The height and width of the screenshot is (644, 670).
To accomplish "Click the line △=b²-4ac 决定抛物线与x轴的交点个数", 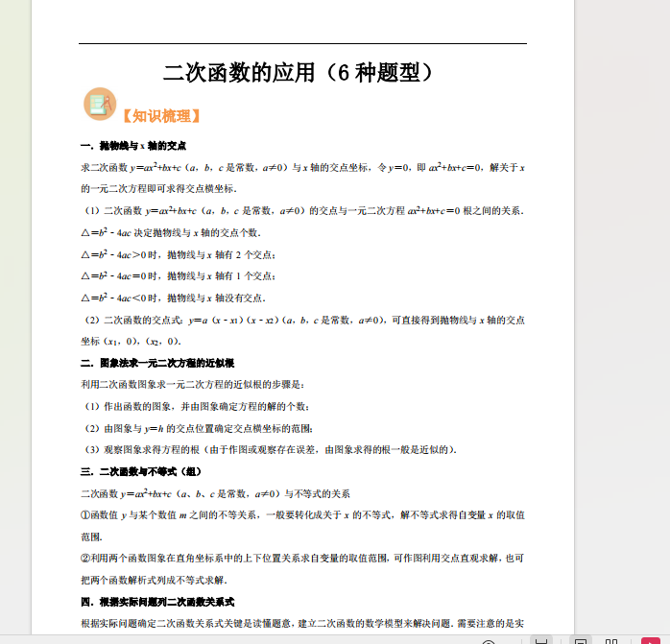I will [171, 232].
